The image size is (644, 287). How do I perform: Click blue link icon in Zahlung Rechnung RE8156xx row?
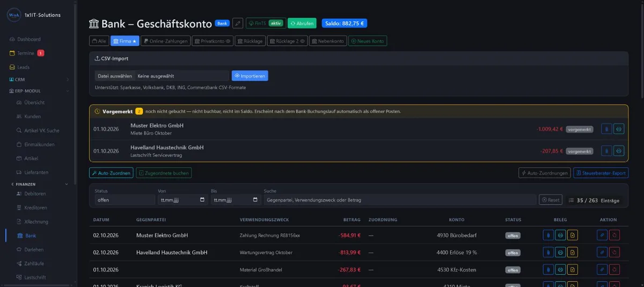point(602,235)
